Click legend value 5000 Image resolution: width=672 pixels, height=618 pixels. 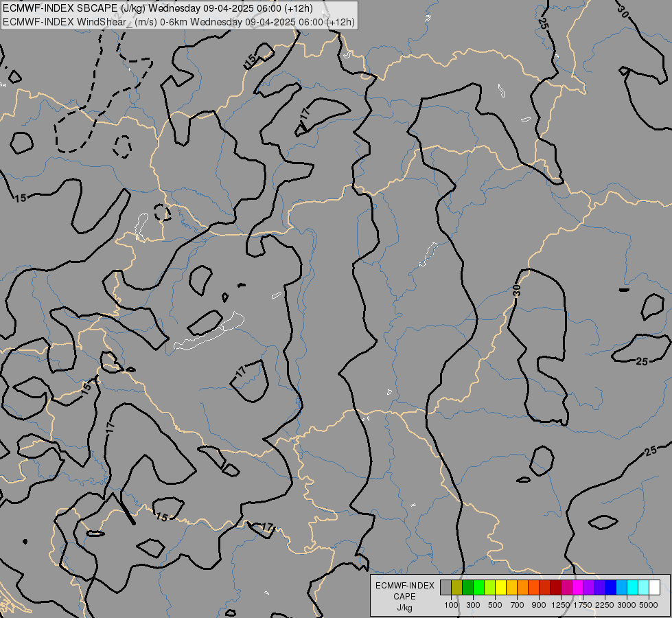point(649,605)
